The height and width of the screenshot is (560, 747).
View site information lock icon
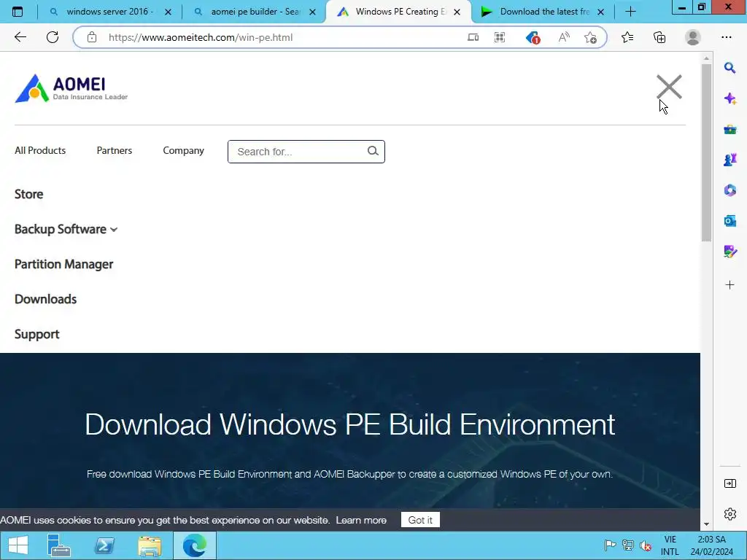[91, 37]
